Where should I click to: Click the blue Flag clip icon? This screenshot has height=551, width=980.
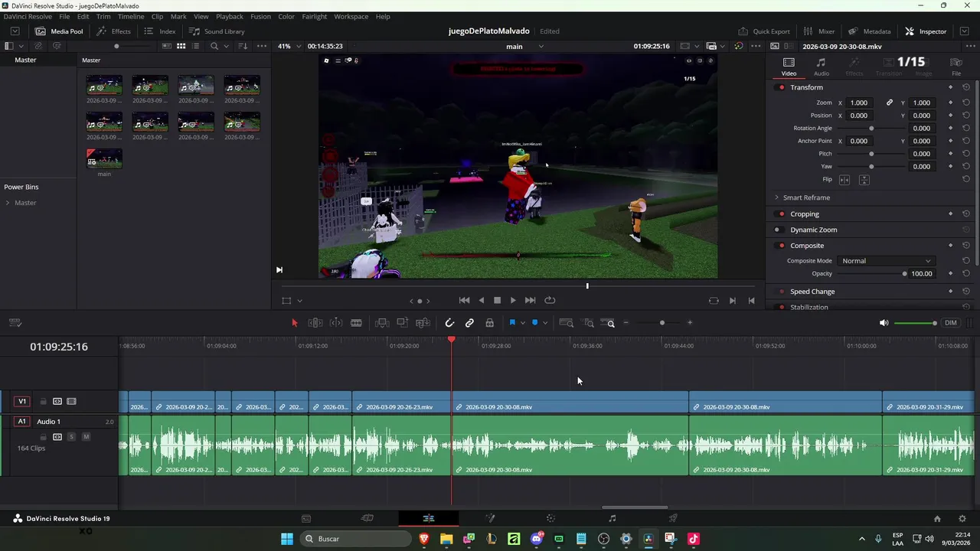coord(512,323)
